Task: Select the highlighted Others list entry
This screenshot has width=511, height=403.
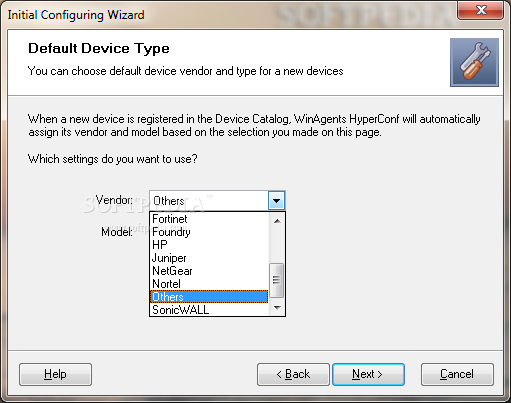Action: (209, 297)
